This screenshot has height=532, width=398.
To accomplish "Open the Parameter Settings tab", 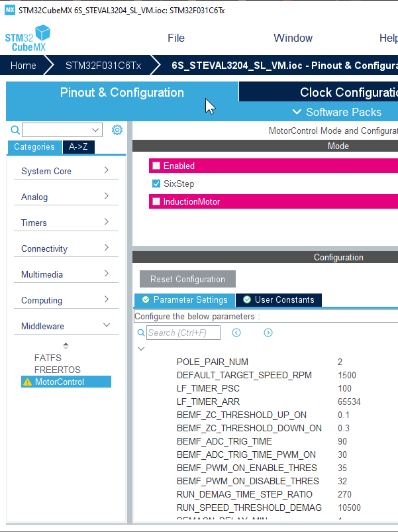I will (185, 300).
